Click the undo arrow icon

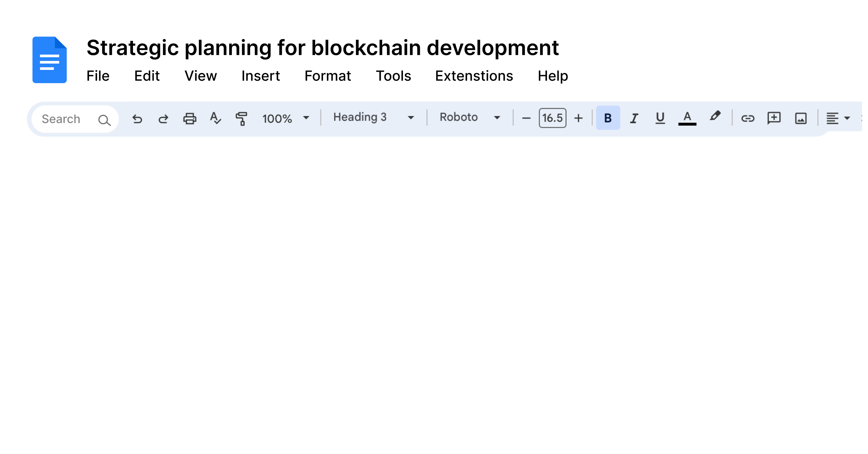coord(137,119)
